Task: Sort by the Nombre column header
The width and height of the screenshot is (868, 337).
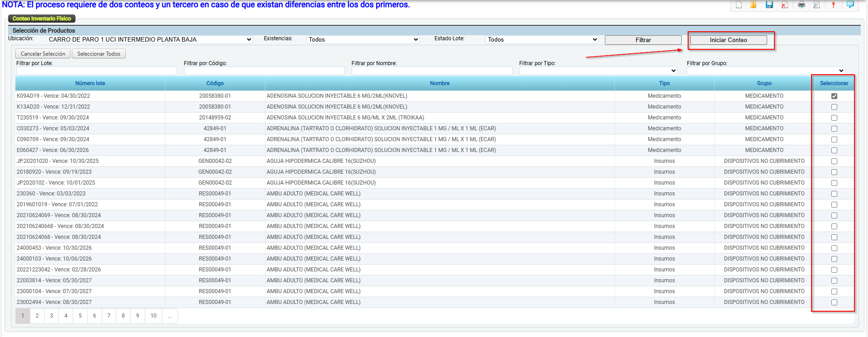Action: (439, 83)
